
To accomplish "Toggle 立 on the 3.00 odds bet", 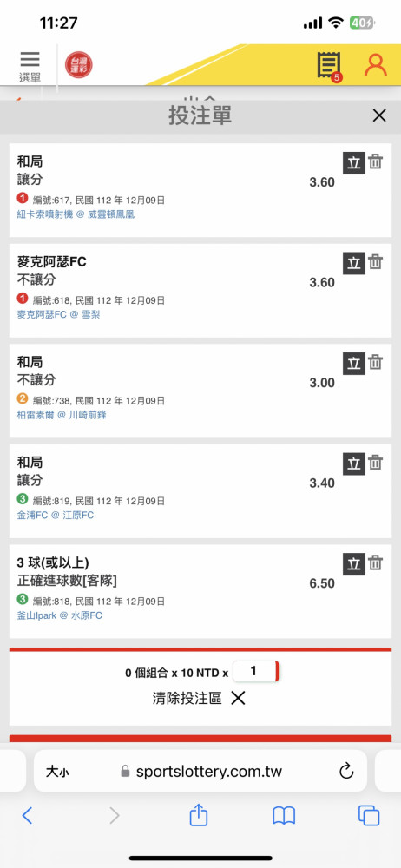I will [354, 364].
